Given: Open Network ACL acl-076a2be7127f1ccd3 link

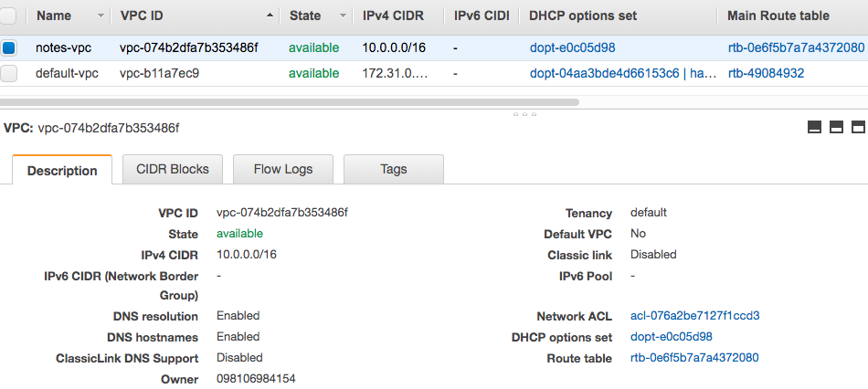Looking at the screenshot, I should (x=694, y=316).
